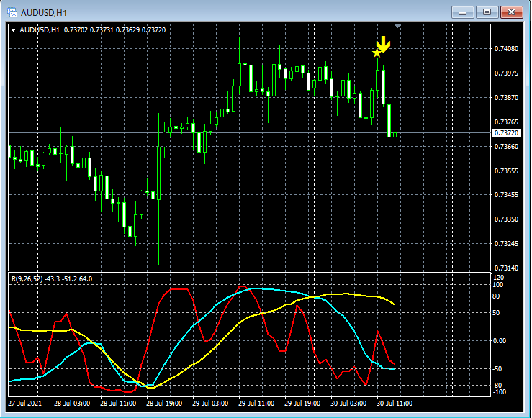Maximize the AUDUSD,H1 chart window
The width and height of the screenshot is (532, 418).
pyautogui.click(x=487, y=12)
